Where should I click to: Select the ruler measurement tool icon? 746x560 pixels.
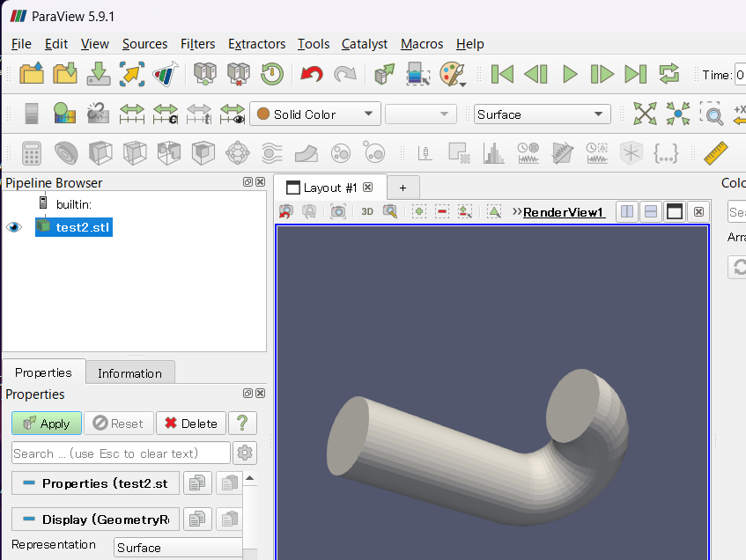point(717,153)
